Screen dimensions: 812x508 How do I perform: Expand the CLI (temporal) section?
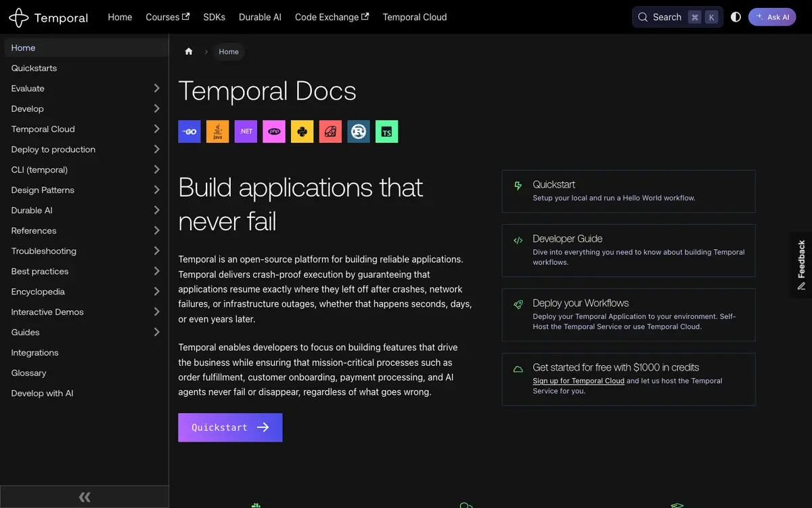[156, 169]
